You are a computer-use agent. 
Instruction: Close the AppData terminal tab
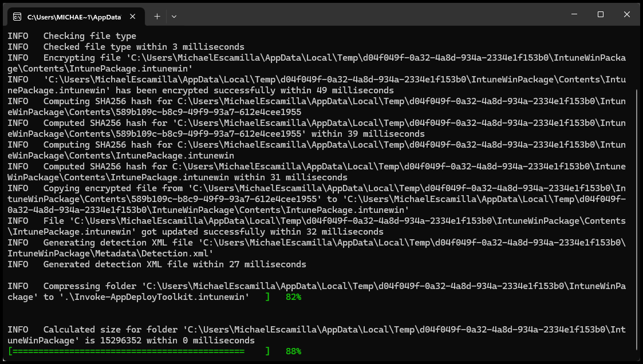pyautogui.click(x=132, y=17)
